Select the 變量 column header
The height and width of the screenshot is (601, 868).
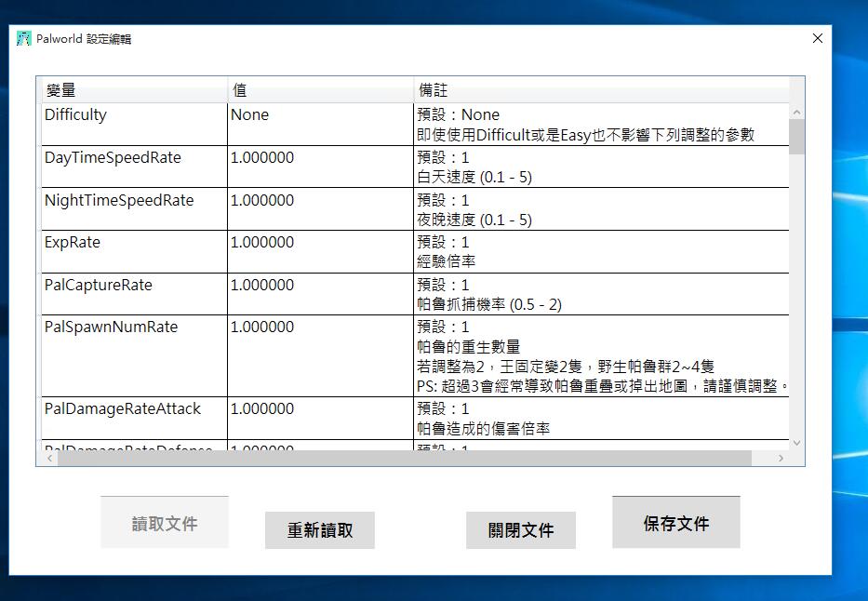click(135, 89)
